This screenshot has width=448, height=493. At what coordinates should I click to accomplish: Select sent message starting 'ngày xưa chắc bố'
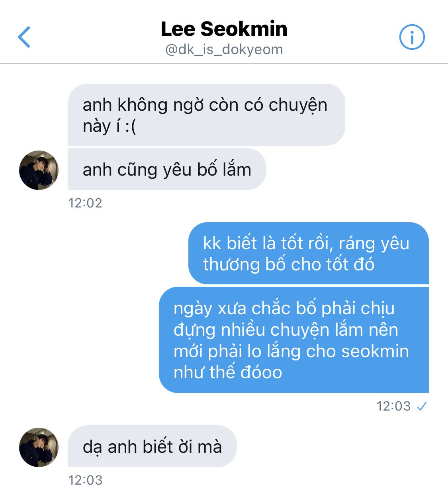[x=294, y=340]
